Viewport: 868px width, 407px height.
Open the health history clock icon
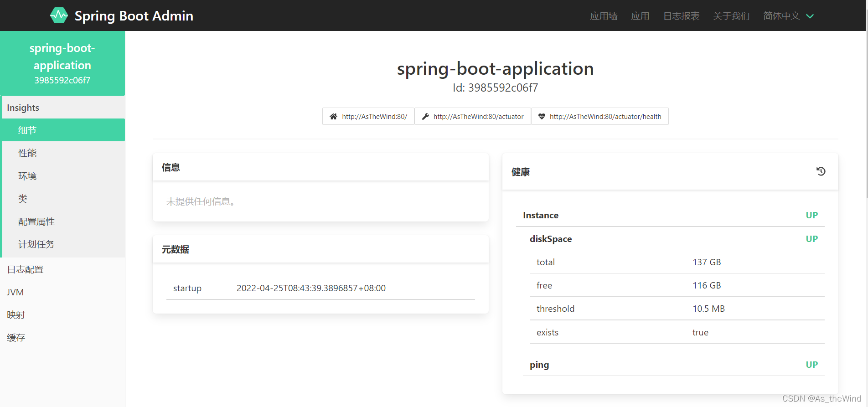click(821, 171)
